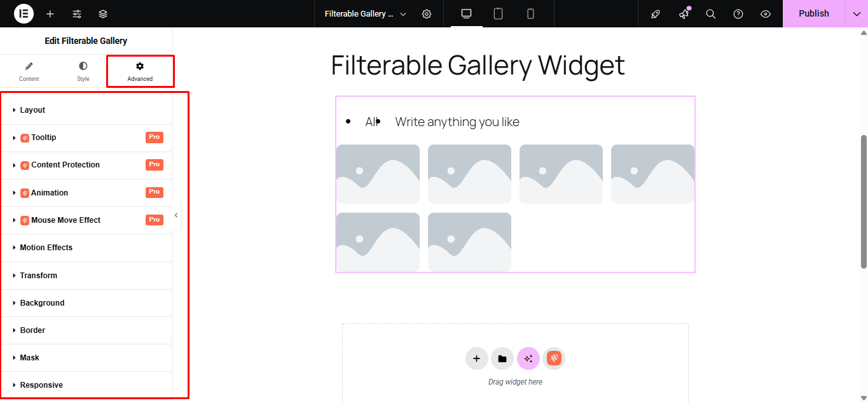This screenshot has height=403, width=868.
Task: Open the Elementor logo menu
Action: (x=24, y=13)
